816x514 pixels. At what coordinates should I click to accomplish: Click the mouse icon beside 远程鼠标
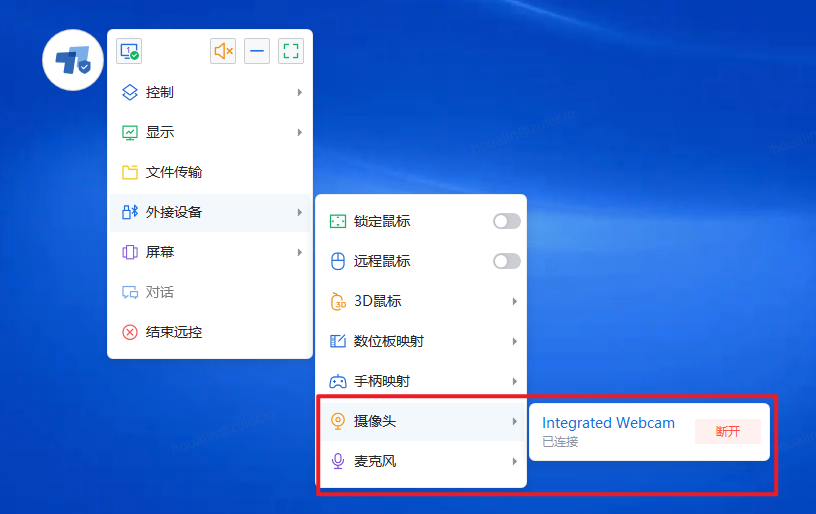click(338, 261)
